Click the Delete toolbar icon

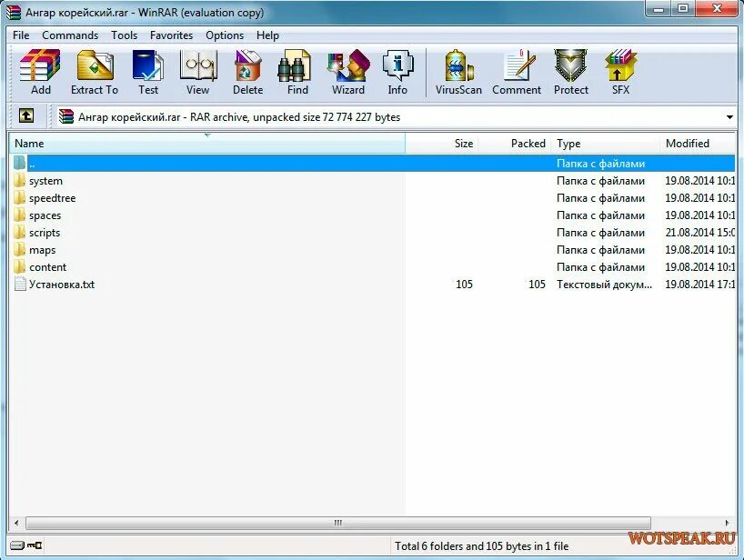247,66
